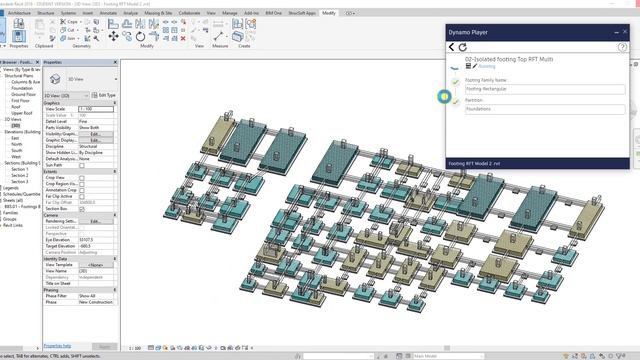Select the Align tool in Modify panel
The image size is (640, 360).
click(113, 24)
